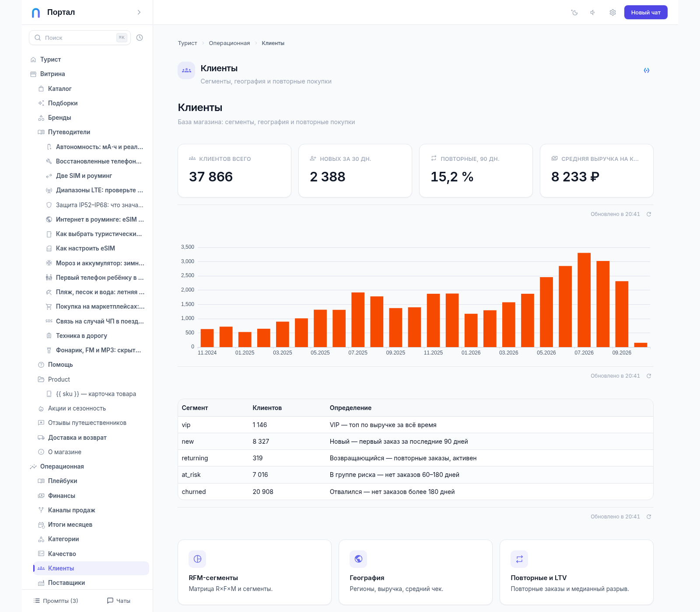
Task: Open Чаты tab at bottom
Action: coord(119,601)
